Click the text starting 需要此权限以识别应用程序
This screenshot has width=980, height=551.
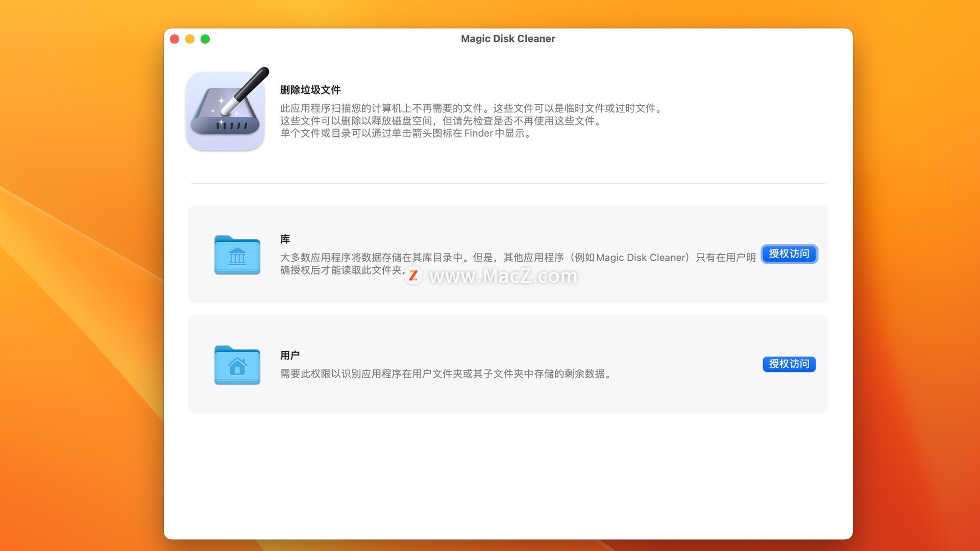click(x=446, y=374)
